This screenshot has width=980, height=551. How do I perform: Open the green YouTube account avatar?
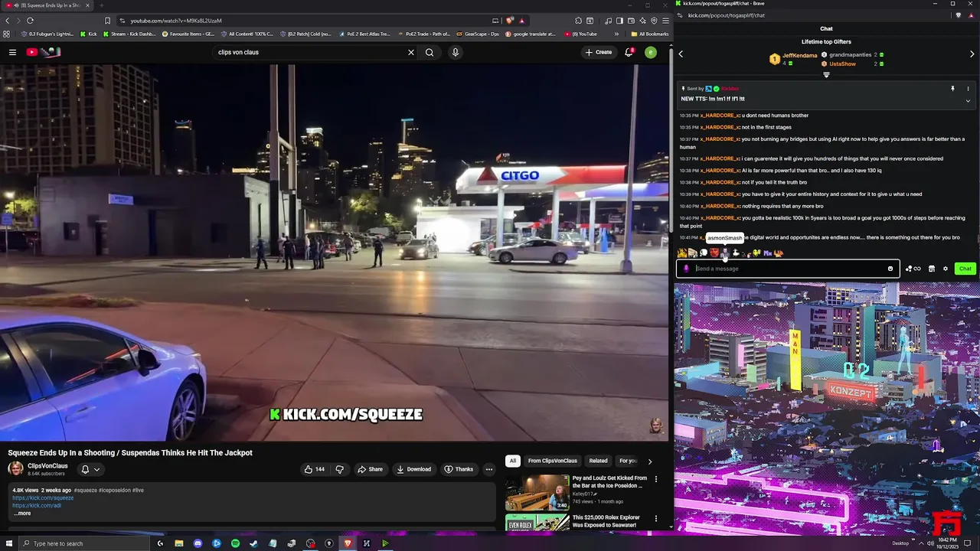pos(651,52)
